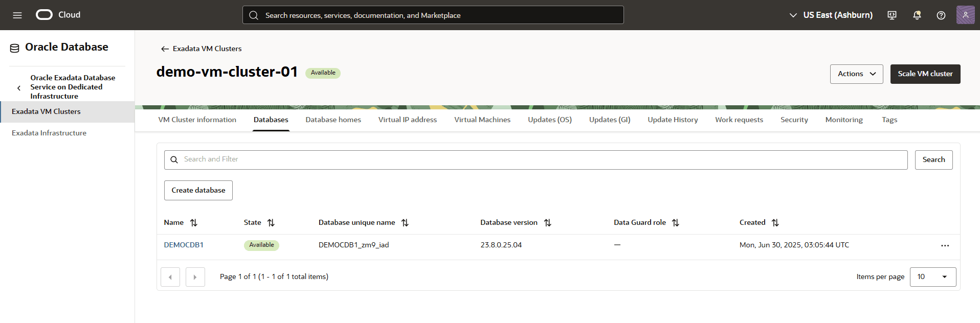Open the user profile avatar
This screenshot has height=323, width=980.
point(965,15)
